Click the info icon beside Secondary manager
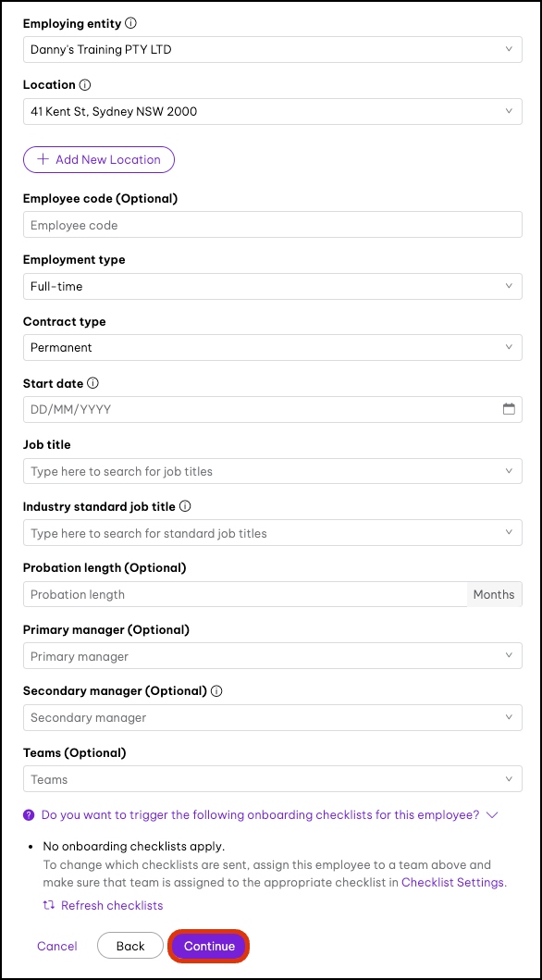Screen dimensions: 542x980 [x=216, y=691]
